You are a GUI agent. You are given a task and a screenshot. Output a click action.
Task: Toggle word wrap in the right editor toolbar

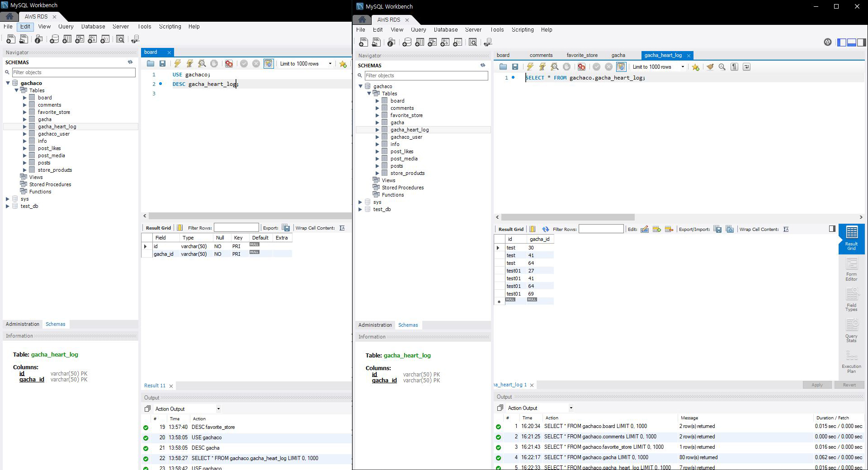tap(747, 67)
